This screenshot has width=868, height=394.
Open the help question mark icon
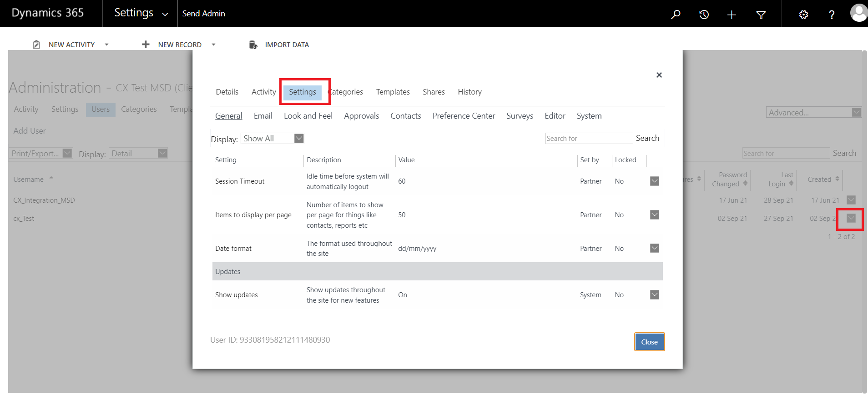(832, 15)
